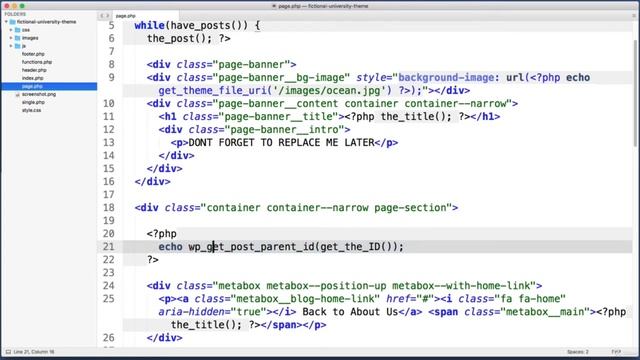The height and width of the screenshot is (360, 640).
Task: Open functions.php in the sidebar
Action: [x=37, y=62]
